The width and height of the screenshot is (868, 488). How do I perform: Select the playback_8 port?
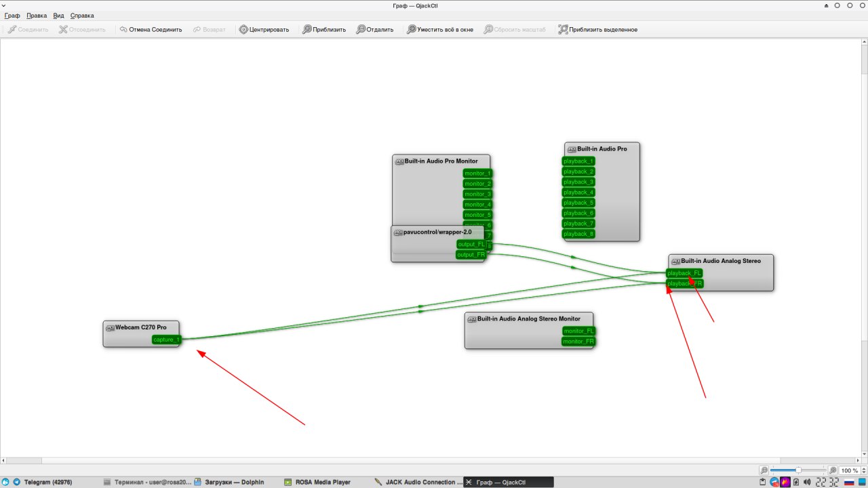[578, 234]
